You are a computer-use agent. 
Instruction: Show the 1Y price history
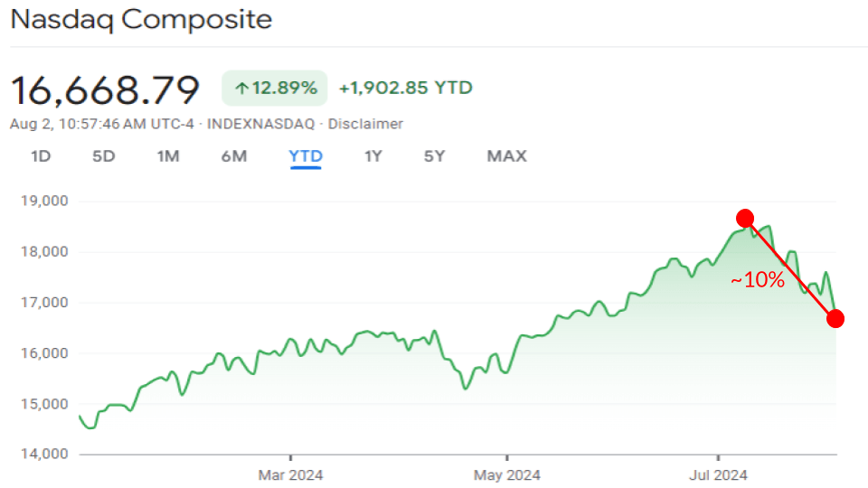click(x=373, y=156)
